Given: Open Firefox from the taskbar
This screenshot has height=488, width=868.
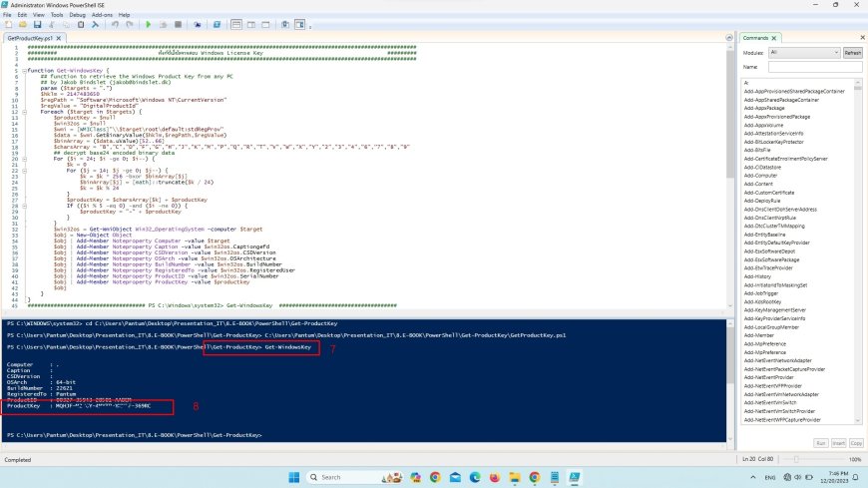Looking at the screenshot, I should click(x=494, y=477).
